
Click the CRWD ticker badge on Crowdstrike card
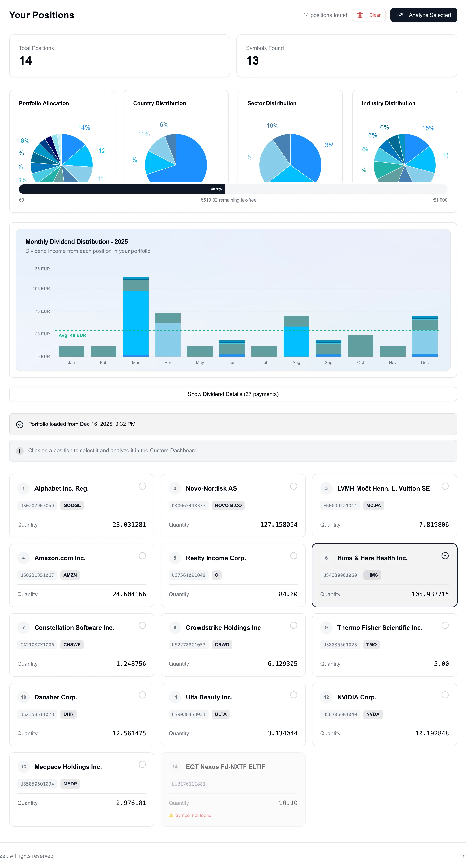[x=222, y=645]
